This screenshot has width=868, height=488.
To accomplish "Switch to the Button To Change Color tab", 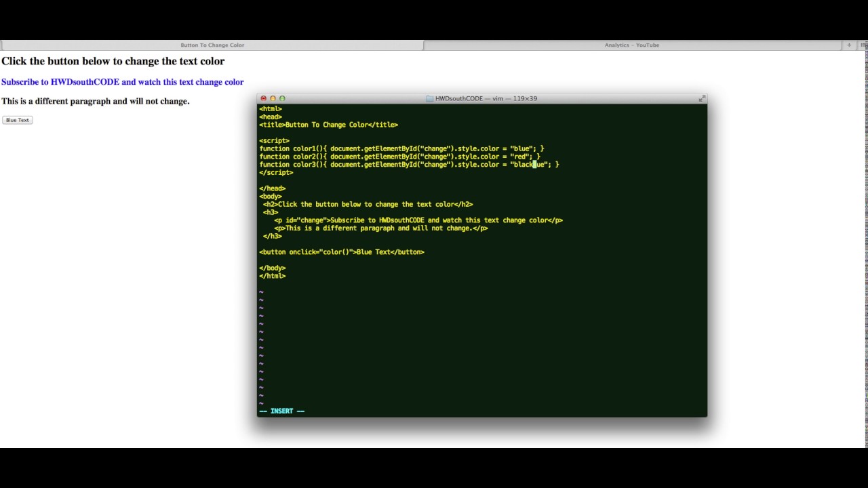I will (212, 45).
